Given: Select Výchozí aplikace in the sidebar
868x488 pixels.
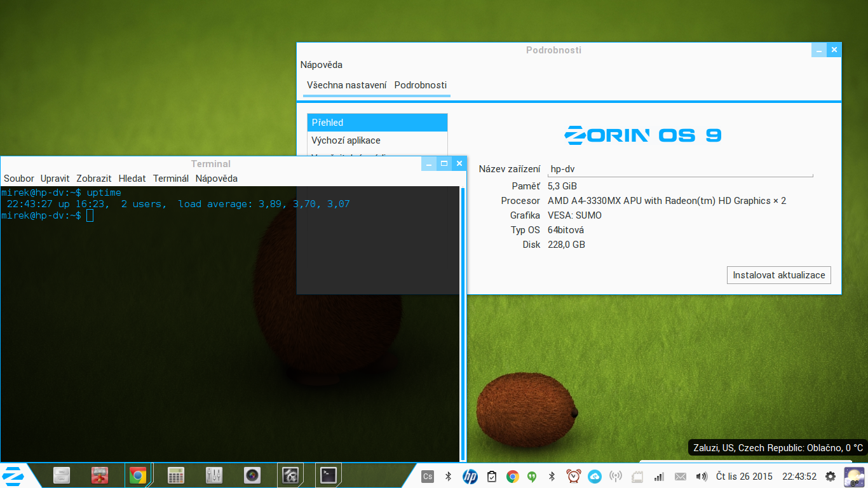Looking at the screenshot, I should [377, 140].
